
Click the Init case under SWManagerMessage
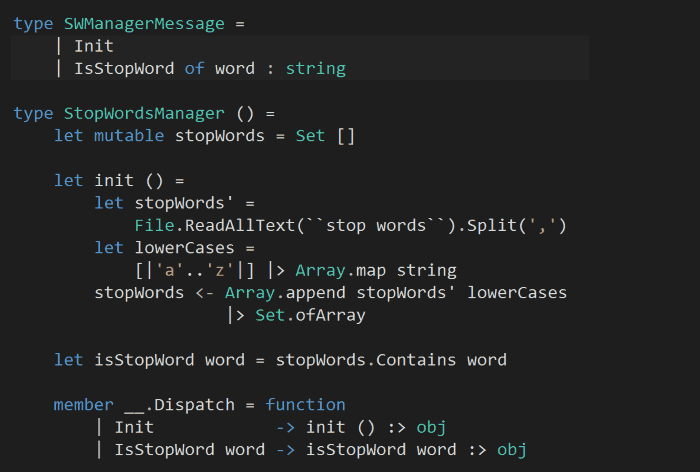coord(94,46)
